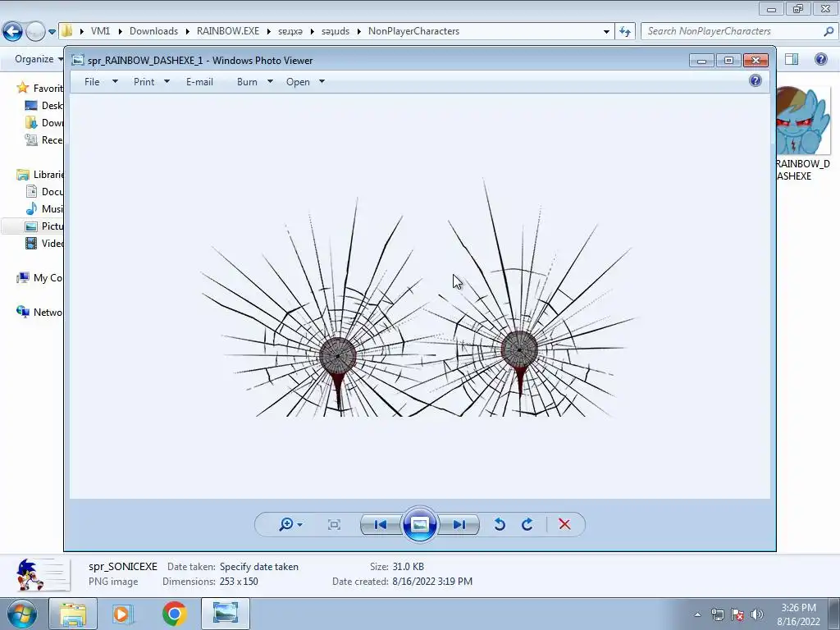The image size is (840, 630).
Task: Open the Open menu in Photo Viewer
Action: (298, 82)
